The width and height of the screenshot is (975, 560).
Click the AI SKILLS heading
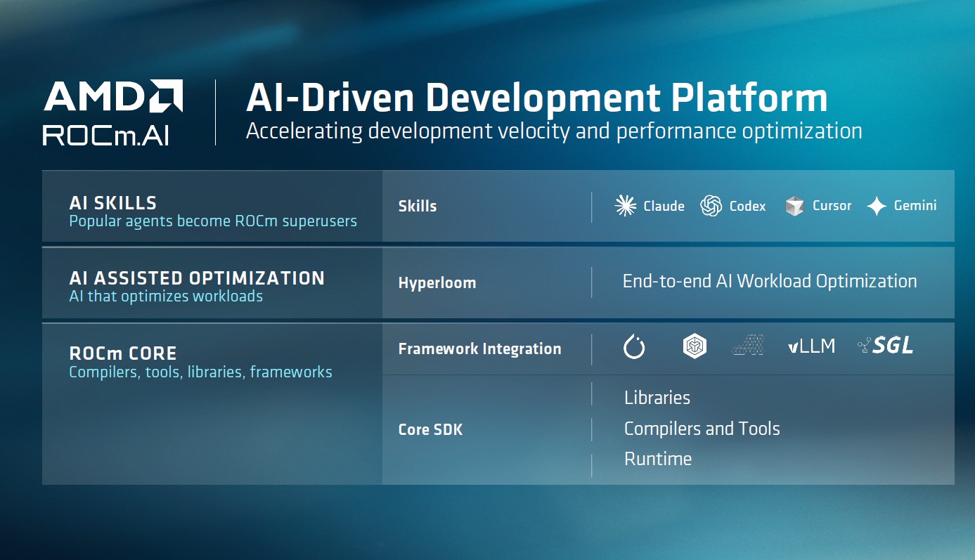pos(113,203)
